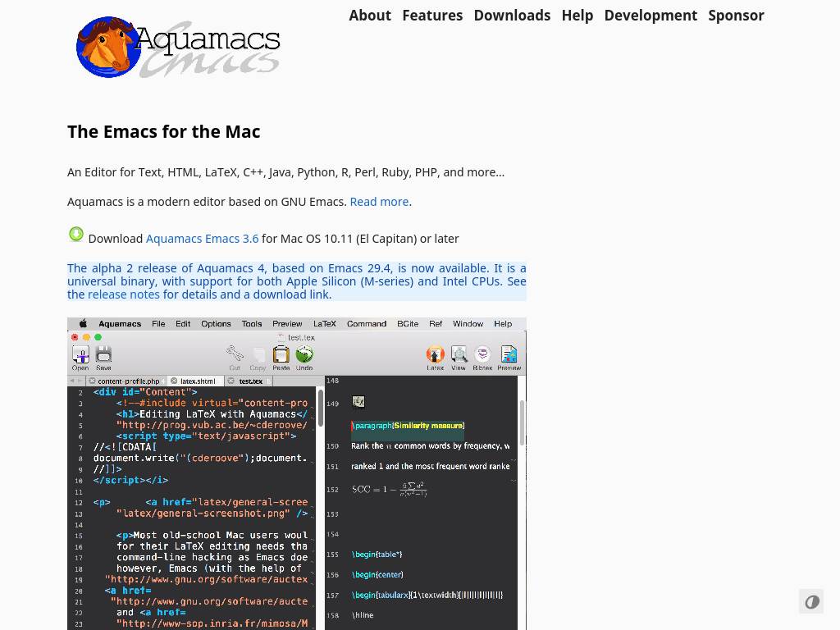Image resolution: width=840 pixels, height=630 pixels.
Task: Open the About page in site navigation
Action: tap(370, 16)
